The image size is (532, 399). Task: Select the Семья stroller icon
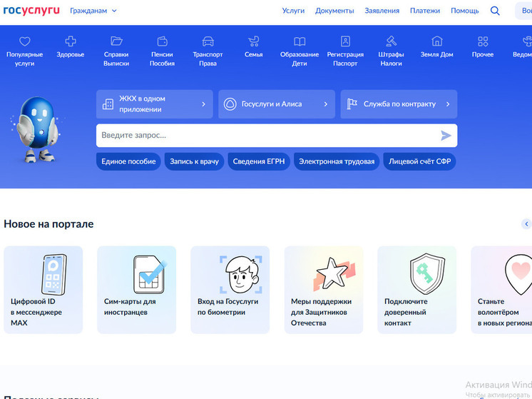[253, 42]
